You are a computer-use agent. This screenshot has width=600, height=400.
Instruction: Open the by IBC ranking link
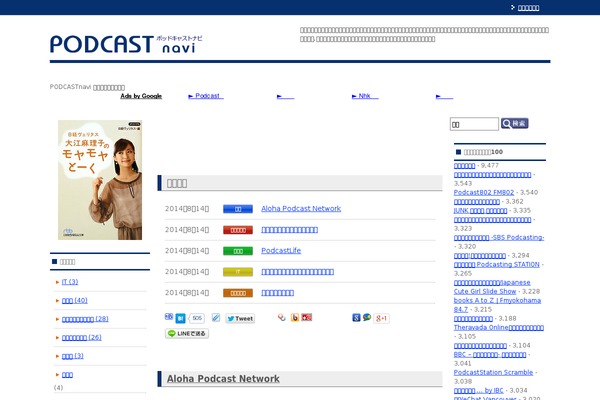click(479, 391)
